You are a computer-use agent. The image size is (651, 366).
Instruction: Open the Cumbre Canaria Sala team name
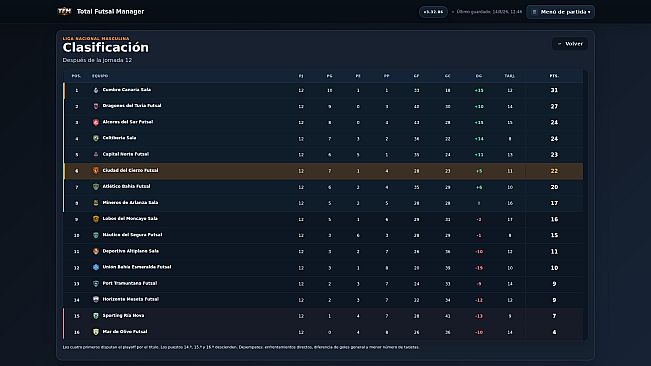tap(127, 90)
